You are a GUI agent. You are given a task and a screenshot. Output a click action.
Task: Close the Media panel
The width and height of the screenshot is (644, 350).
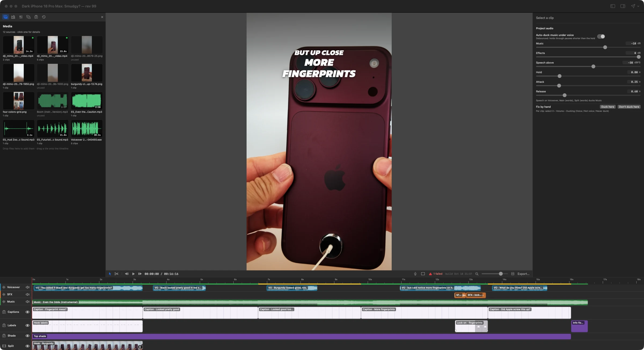tap(102, 17)
